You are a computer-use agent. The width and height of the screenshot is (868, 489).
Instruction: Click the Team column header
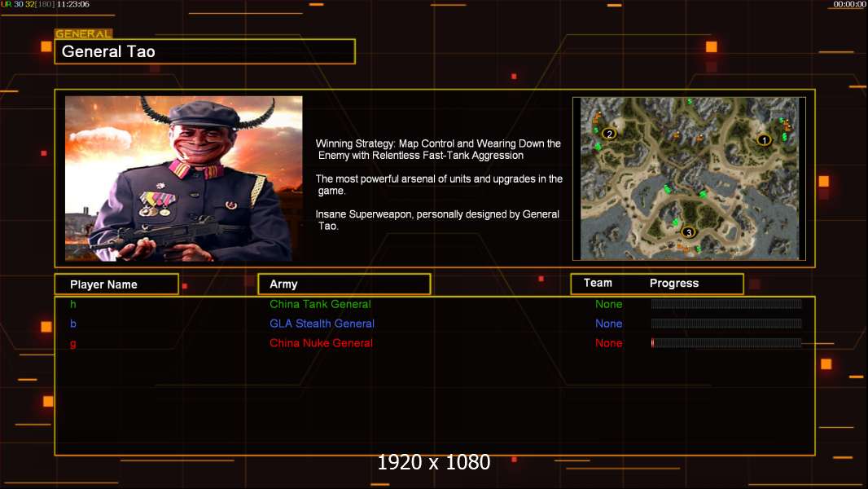[x=598, y=283]
